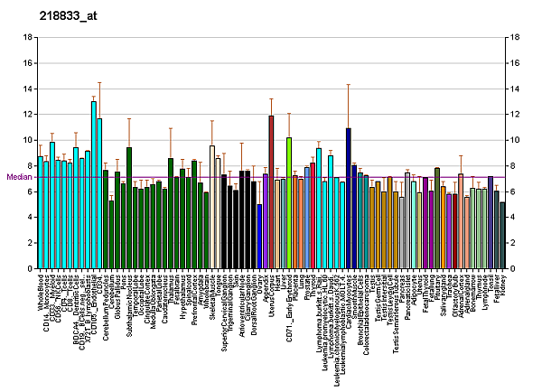Click the cream SkeletalMuscle bar
The width and height of the screenshot is (542, 392).
[212, 207]
